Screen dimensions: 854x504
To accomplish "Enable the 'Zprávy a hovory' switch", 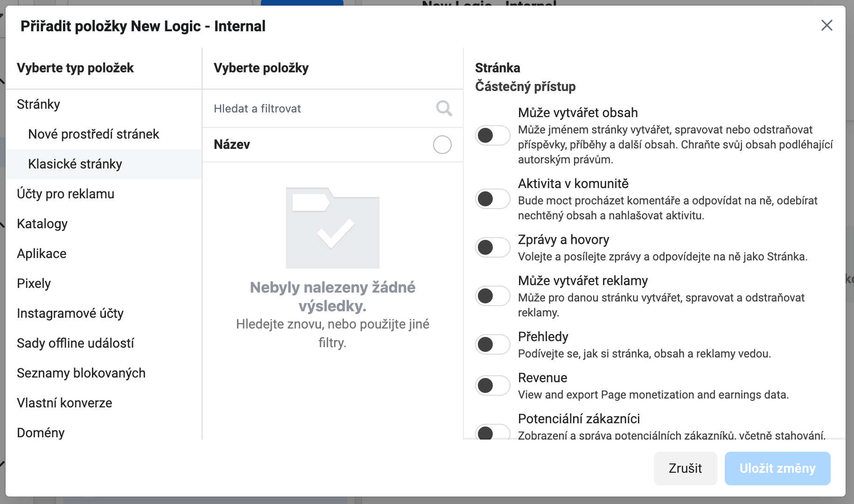I will [492, 247].
